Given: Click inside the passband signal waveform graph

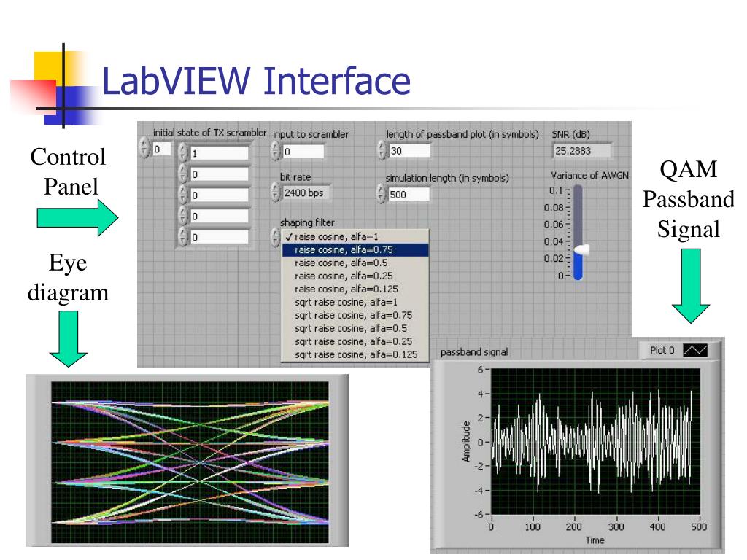Looking at the screenshot, I should [595, 441].
